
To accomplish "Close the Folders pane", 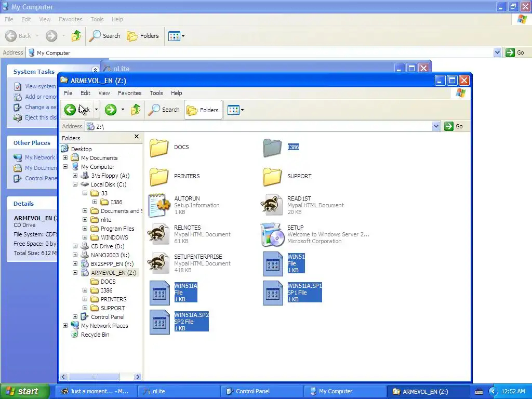I will [x=137, y=137].
